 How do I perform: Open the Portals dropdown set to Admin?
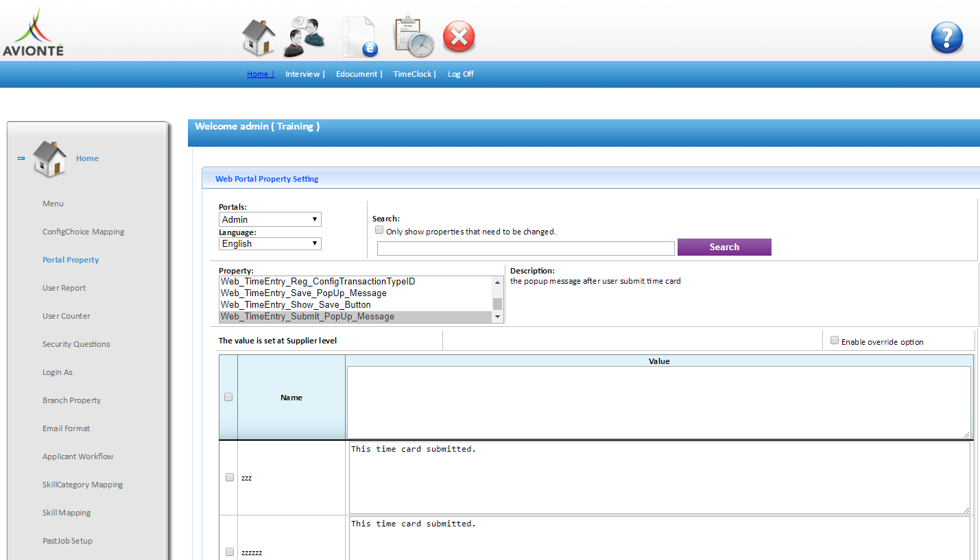coord(270,219)
